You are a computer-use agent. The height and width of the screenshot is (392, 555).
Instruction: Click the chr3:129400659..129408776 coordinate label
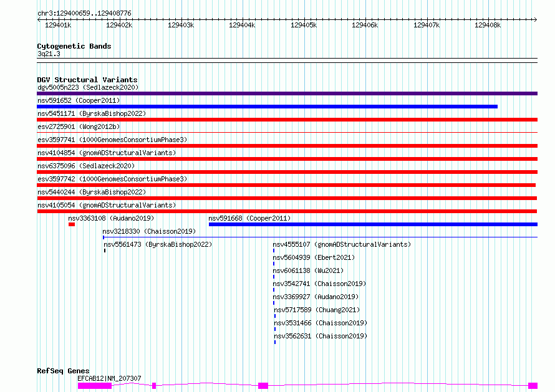[84, 13]
